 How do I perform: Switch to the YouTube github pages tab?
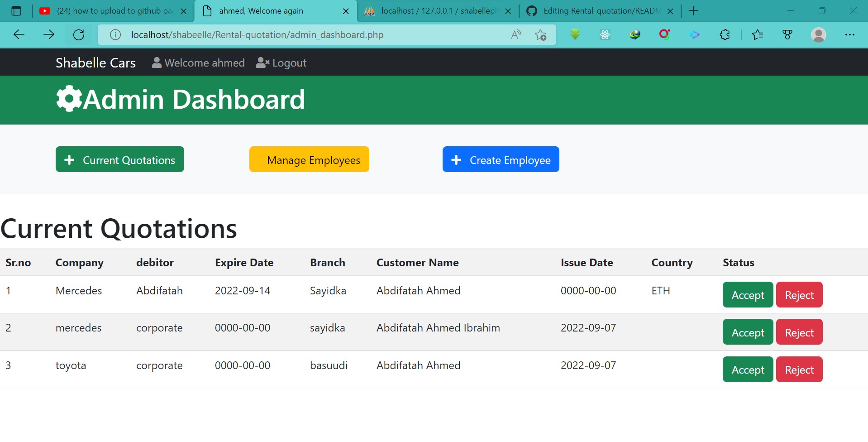pyautogui.click(x=113, y=11)
